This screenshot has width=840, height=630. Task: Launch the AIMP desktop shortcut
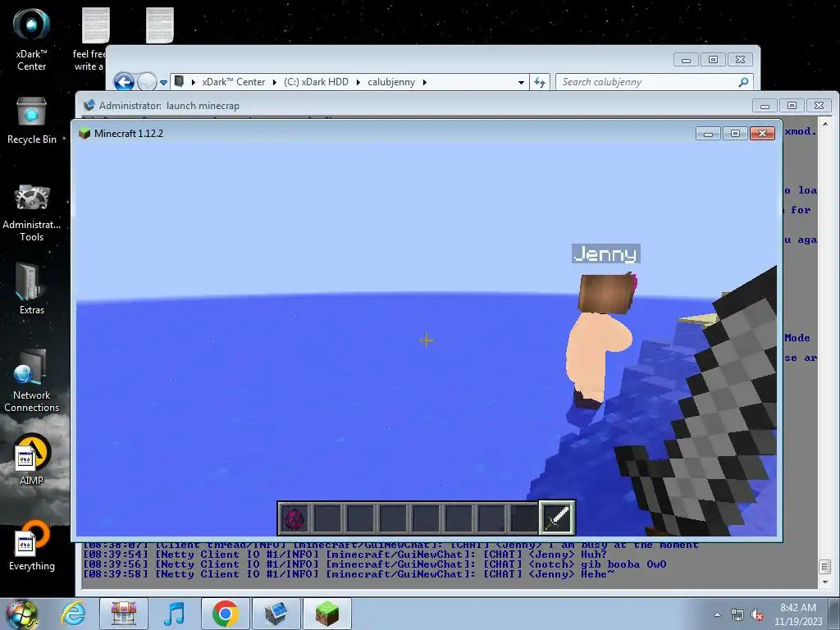[x=31, y=459]
